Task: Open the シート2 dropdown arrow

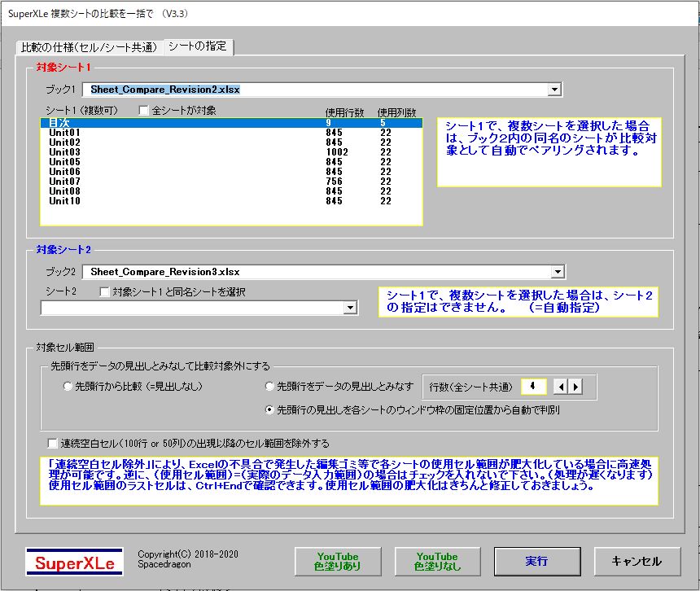Action: (351, 308)
